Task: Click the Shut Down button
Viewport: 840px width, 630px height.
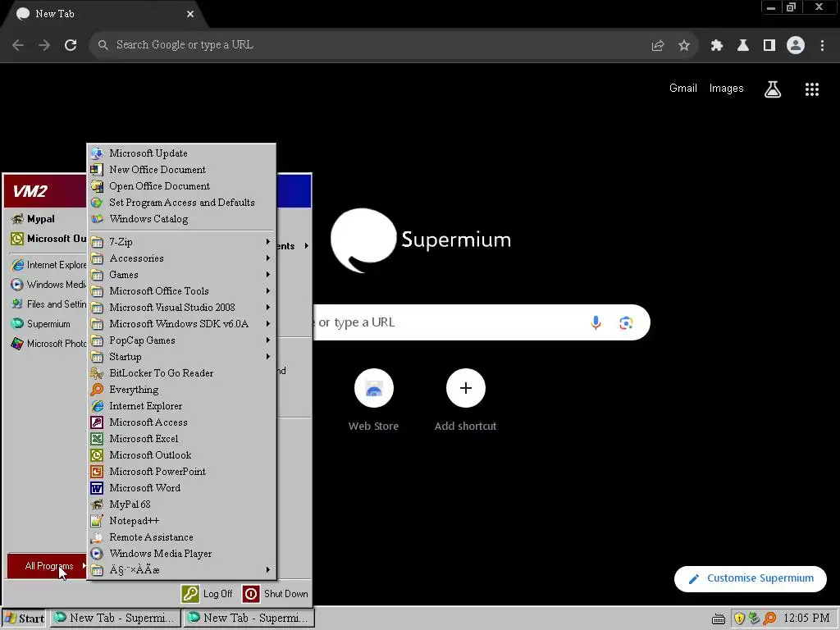Action: pos(276,594)
